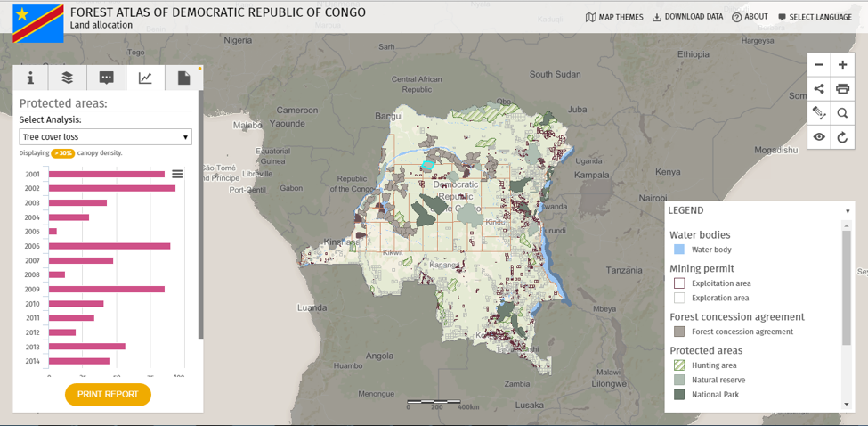Click the 2009 tree cover loss bar
The width and height of the screenshot is (868, 426).
click(x=106, y=289)
